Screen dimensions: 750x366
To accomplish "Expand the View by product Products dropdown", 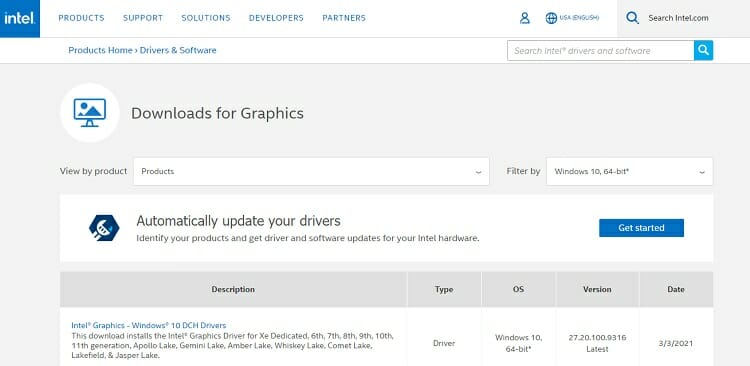I will 311,171.
